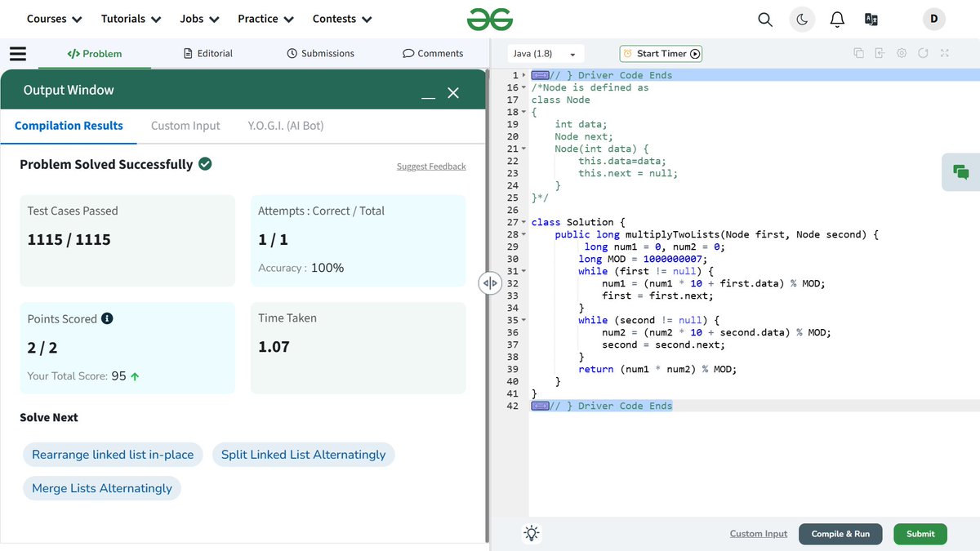Toggle dark mode with the moon icon
This screenshot has width=980, height=551.
tap(802, 19)
